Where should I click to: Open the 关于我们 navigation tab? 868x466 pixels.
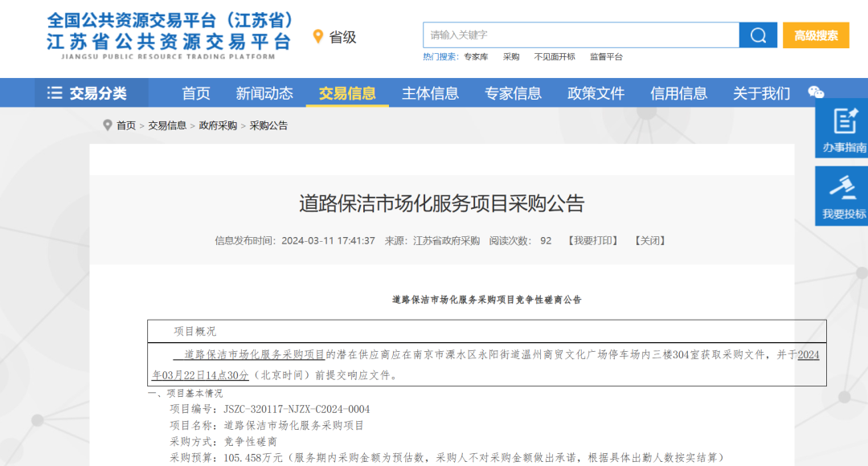(761, 93)
